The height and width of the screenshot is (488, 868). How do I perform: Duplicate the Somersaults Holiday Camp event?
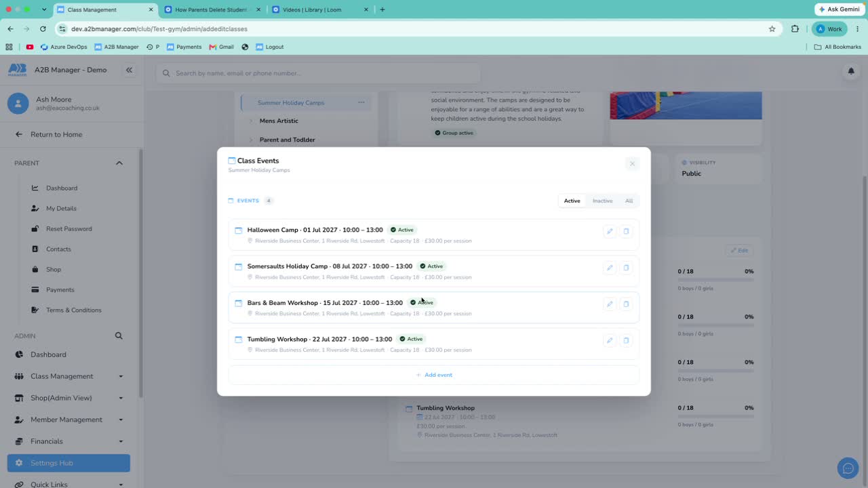click(626, 268)
